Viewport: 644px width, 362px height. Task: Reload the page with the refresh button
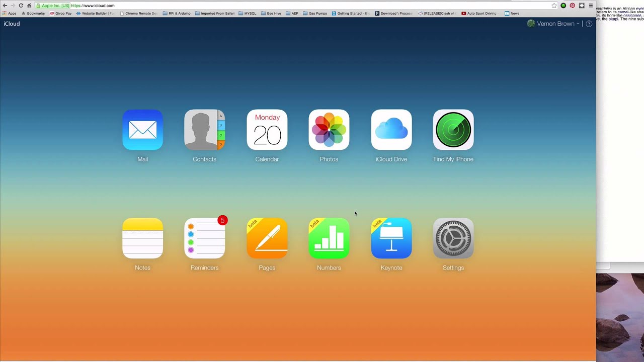pos(21,6)
